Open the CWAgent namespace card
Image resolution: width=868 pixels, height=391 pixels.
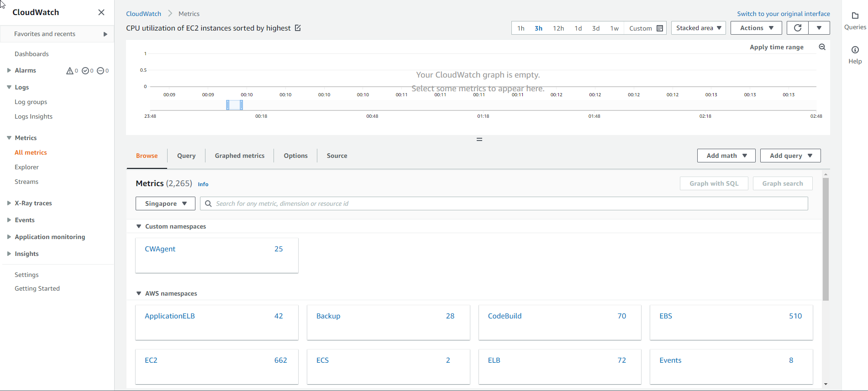(x=217, y=255)
